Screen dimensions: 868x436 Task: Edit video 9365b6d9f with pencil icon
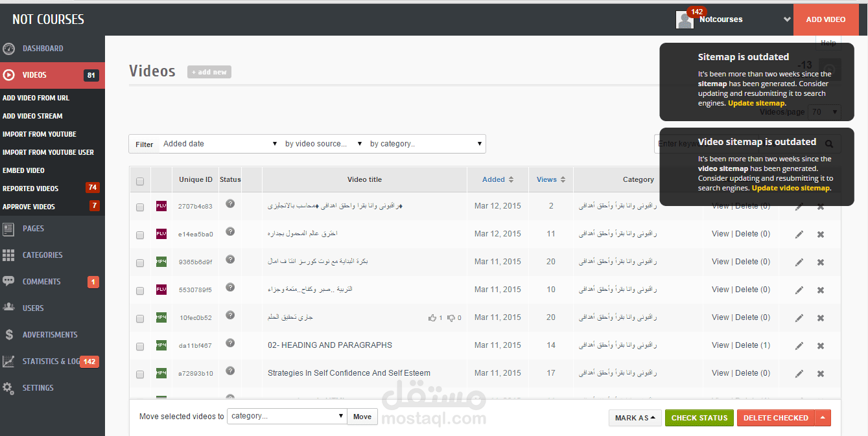(799, 262)
